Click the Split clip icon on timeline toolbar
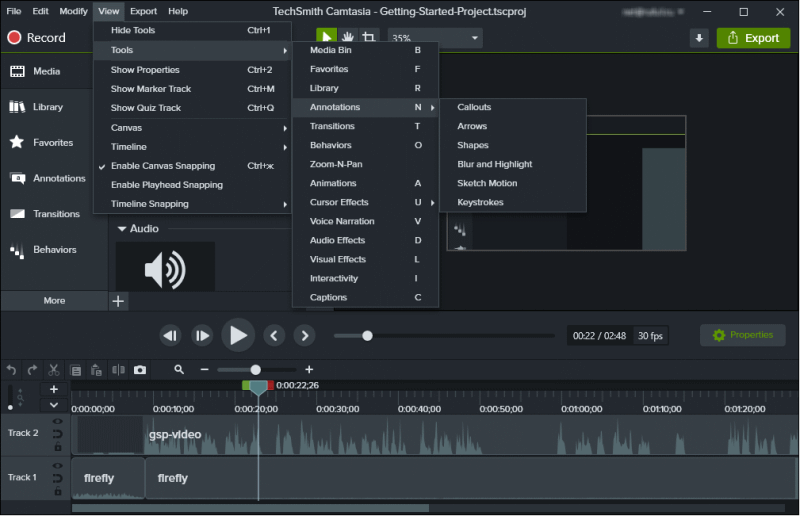800x516 pixels. coord(119,370)
